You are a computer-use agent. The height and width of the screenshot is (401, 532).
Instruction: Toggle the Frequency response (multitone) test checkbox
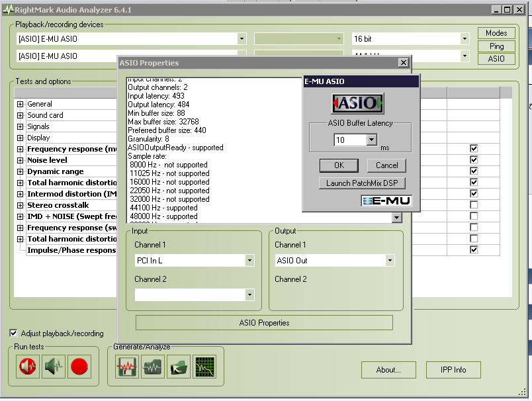click(474, 148)
